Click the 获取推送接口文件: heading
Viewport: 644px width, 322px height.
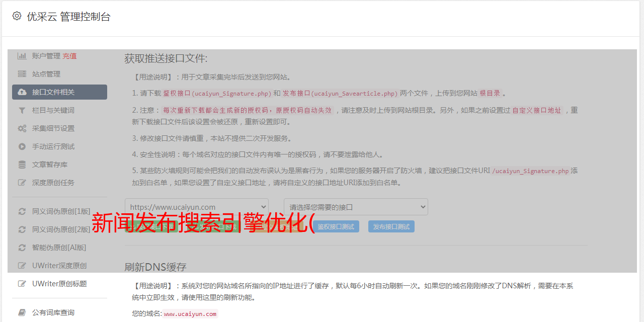(166, 58)
